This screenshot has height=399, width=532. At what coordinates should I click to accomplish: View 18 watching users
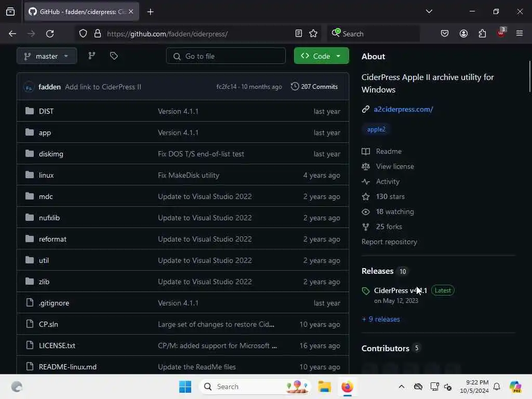(395, 212)
